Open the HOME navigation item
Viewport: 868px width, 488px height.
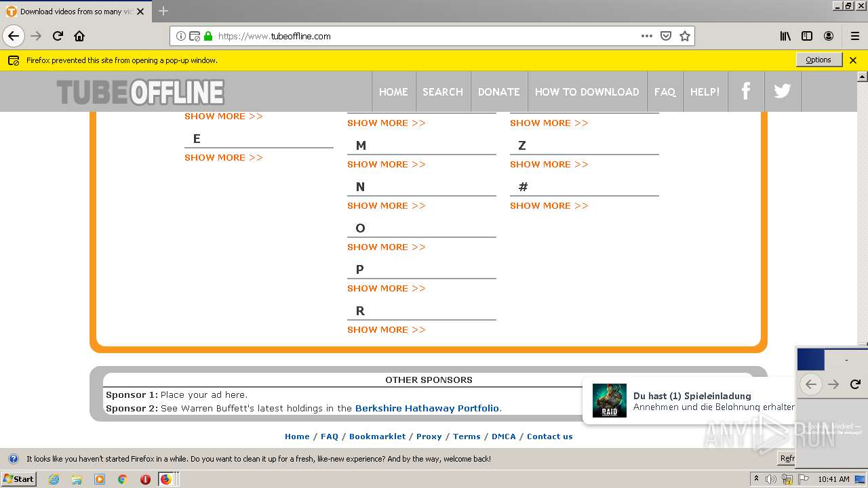tap(393, 91)
